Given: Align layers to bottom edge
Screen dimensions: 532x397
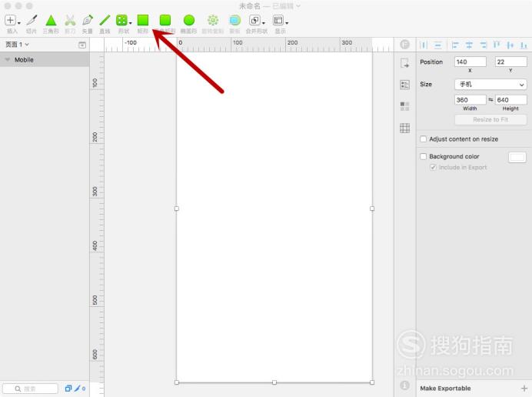Looking at the screenshot, I should [x=524, y=45].
